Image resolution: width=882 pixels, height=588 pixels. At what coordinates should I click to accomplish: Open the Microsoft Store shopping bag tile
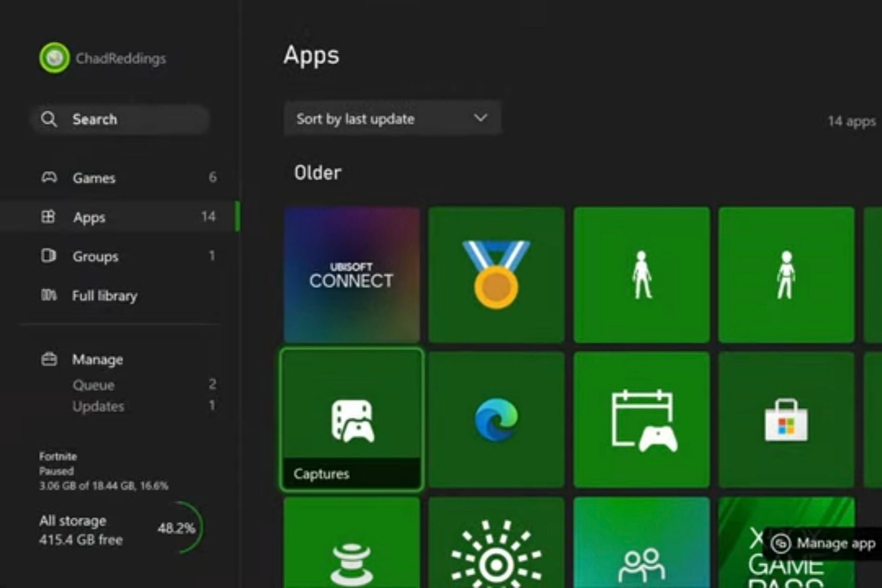pos(786,419)
